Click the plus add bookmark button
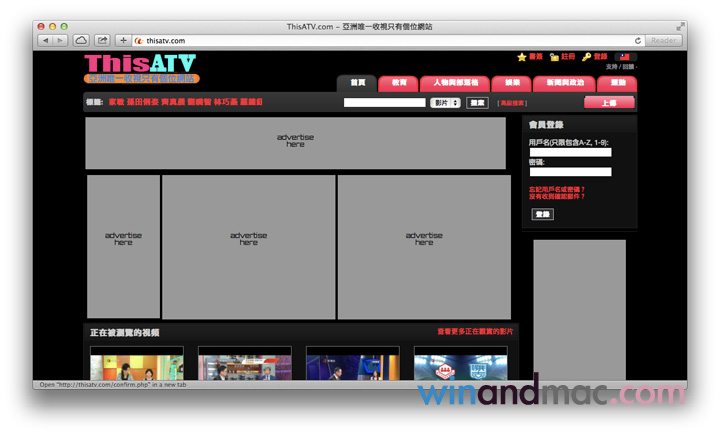This screenshot has height=435, width=720. click(123, 40)
